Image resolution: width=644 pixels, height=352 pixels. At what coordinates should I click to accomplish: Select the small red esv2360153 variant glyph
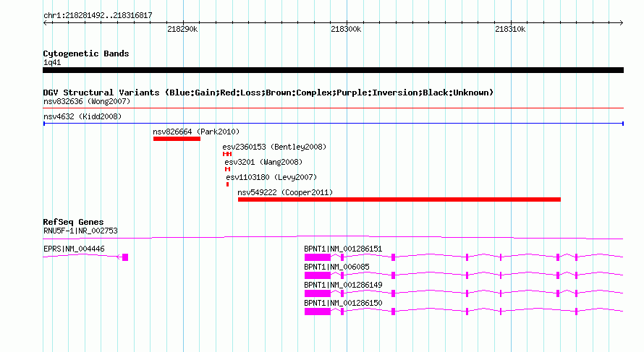coord(227,154)
